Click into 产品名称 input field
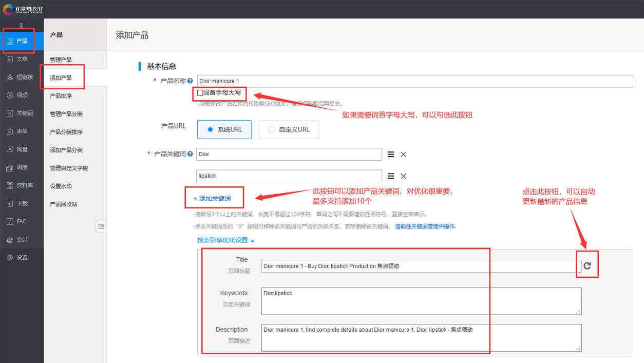Image resolution: width=644 pixels, height=363 pixels. 415,81
